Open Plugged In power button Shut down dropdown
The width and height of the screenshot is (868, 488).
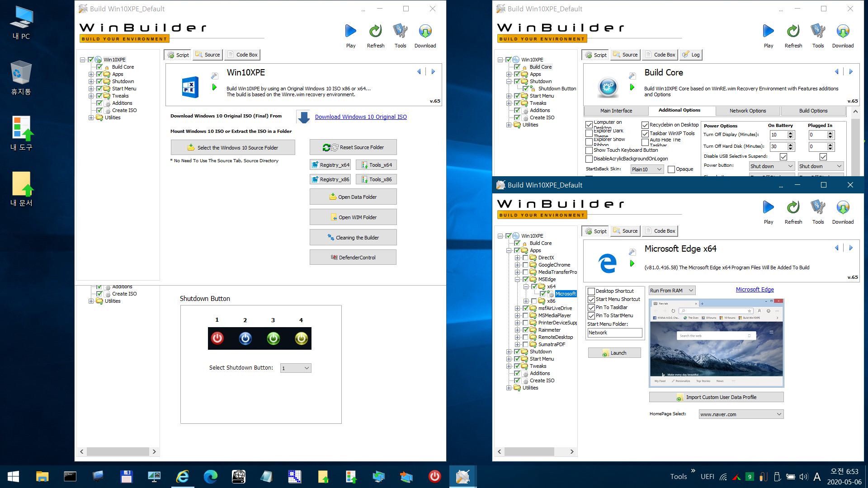tap(821, 166)
